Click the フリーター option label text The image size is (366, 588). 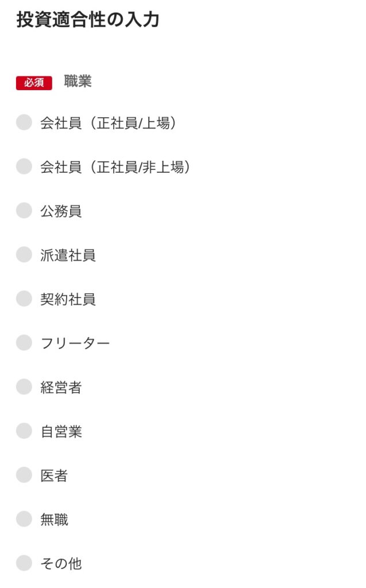(75, 343)
